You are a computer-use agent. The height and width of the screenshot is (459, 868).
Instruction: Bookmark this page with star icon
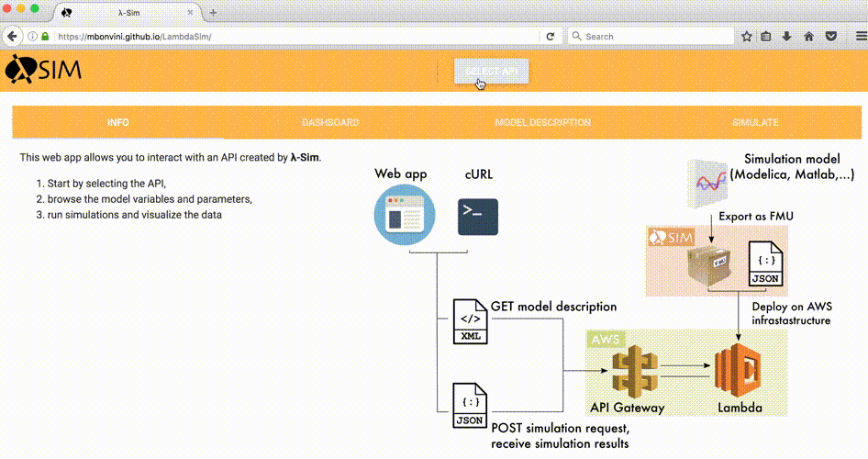tap(747, 37)
